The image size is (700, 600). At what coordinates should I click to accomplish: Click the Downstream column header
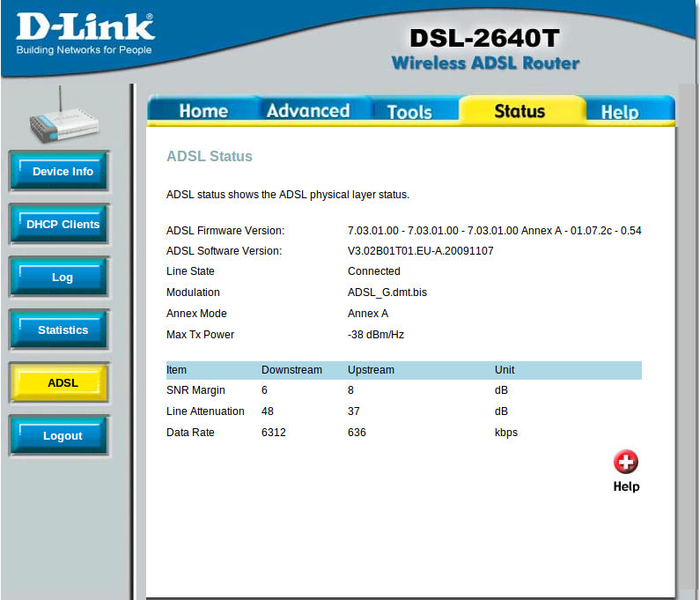(291, 370)
